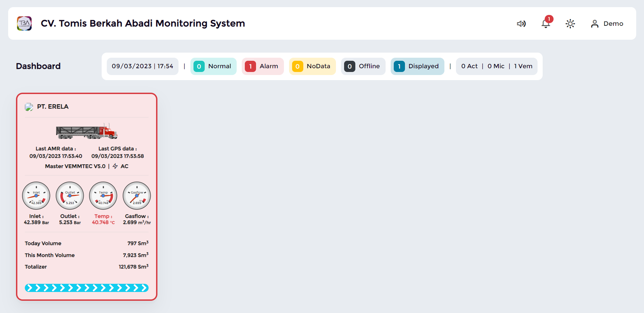Select the Offline status filter
The height and width of the screenshot is (313, 644).
(x=363, y=66)
